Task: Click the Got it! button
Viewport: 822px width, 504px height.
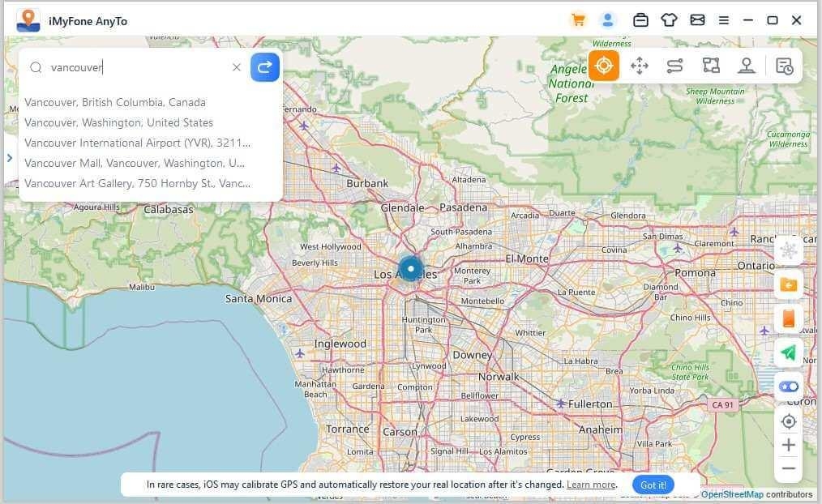Action: tap(653, 485)
